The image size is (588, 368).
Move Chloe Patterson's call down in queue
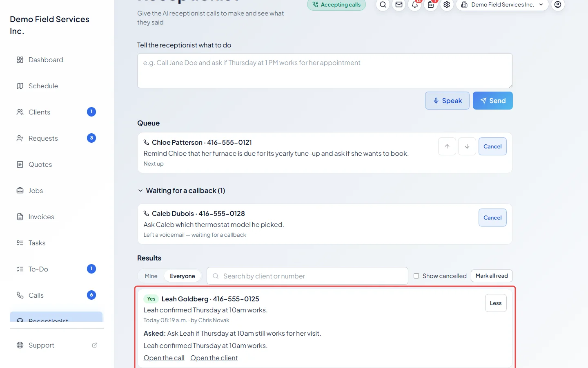(467, 146)
